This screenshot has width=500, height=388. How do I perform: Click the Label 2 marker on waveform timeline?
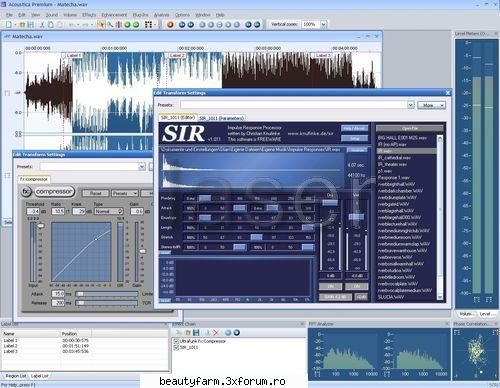click(x=176, y=55)
